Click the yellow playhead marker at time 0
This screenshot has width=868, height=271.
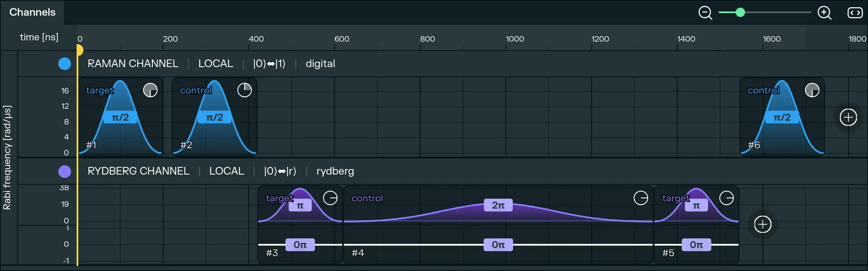pyautogui.click(x=79, y=50)
